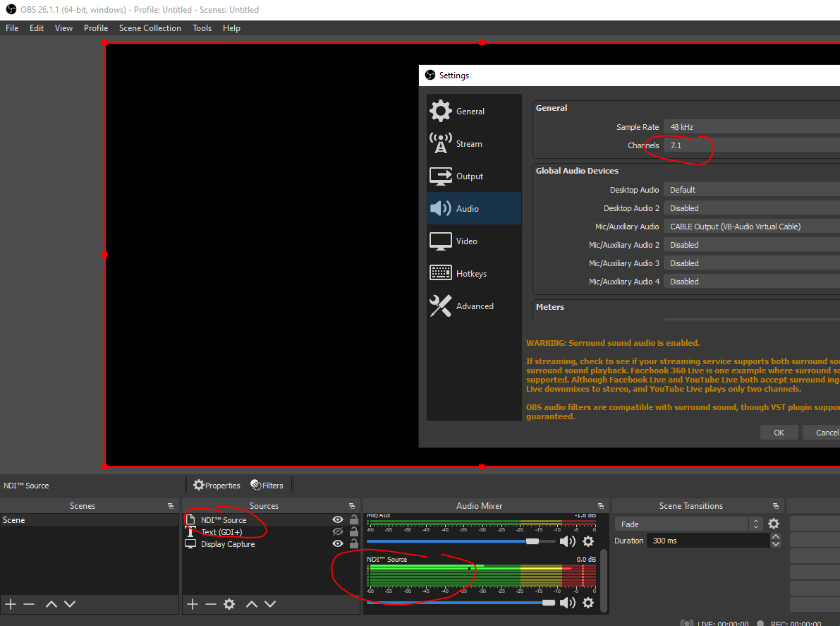This screenshot has width=840, height=626.
Task: Open Mic/Aux audio settings gear
Action: click(x=588, y=541)
